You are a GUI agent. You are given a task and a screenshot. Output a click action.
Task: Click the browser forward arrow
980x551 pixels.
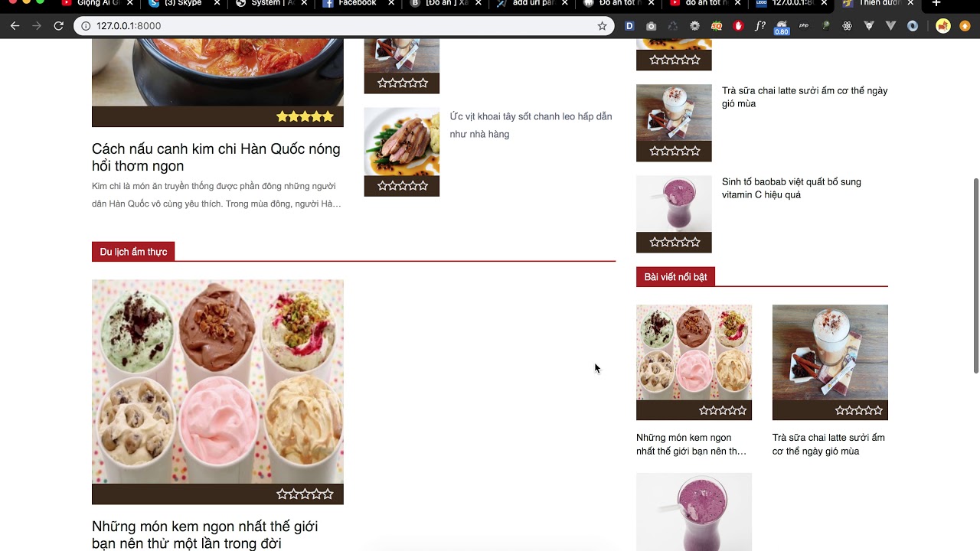tap(37, 26)
